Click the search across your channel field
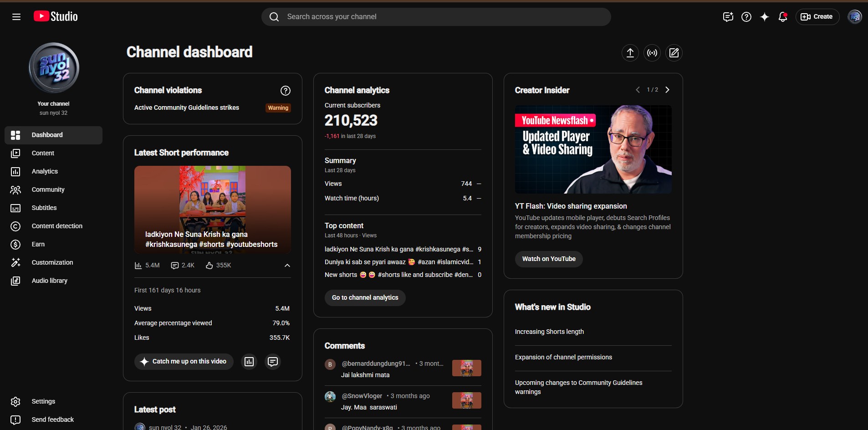 (x=436, y=17)
